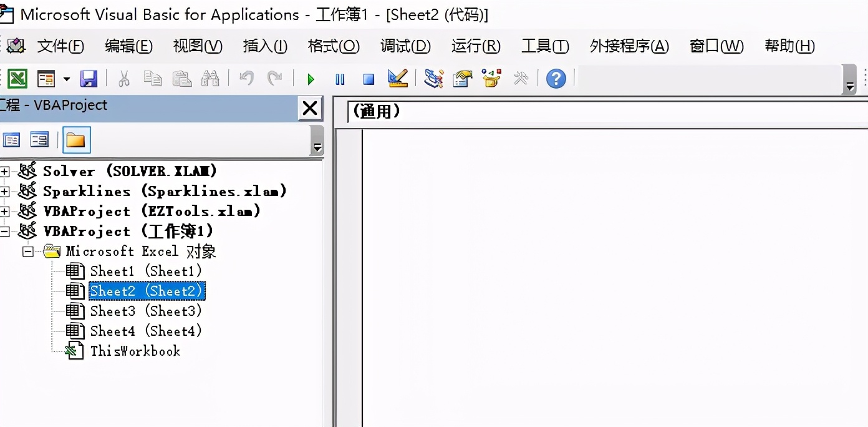Open the 运行(R) menu
This screenshot has height=427, width=868.
click(476, 46)
